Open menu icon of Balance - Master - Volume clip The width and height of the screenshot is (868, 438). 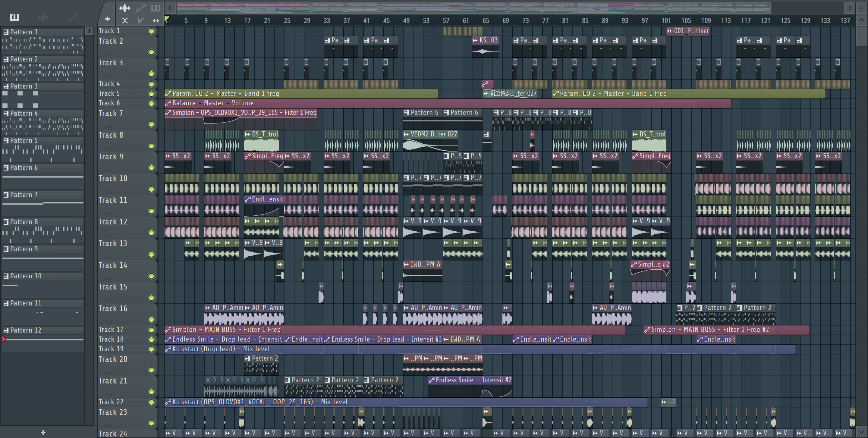point(168,103)
